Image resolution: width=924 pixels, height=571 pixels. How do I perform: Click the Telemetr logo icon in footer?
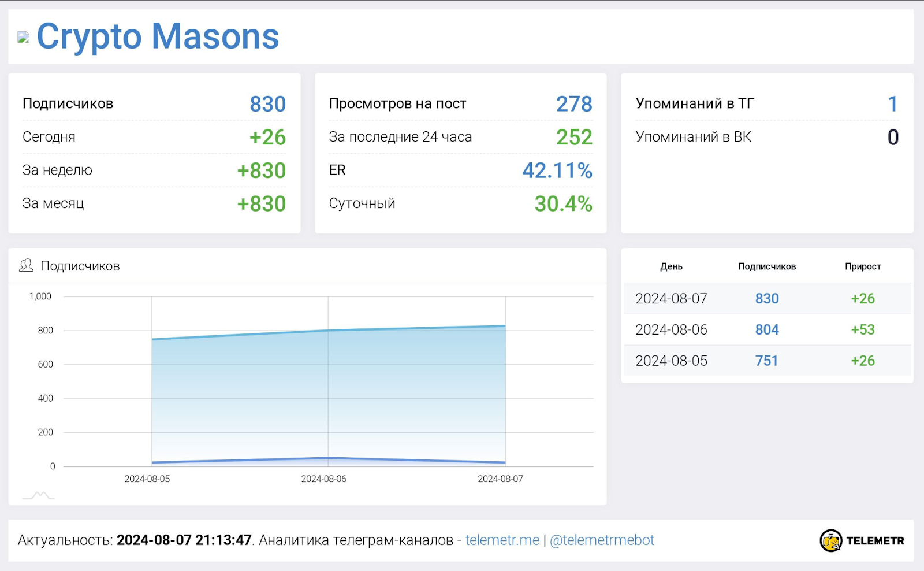click(831, 540)
